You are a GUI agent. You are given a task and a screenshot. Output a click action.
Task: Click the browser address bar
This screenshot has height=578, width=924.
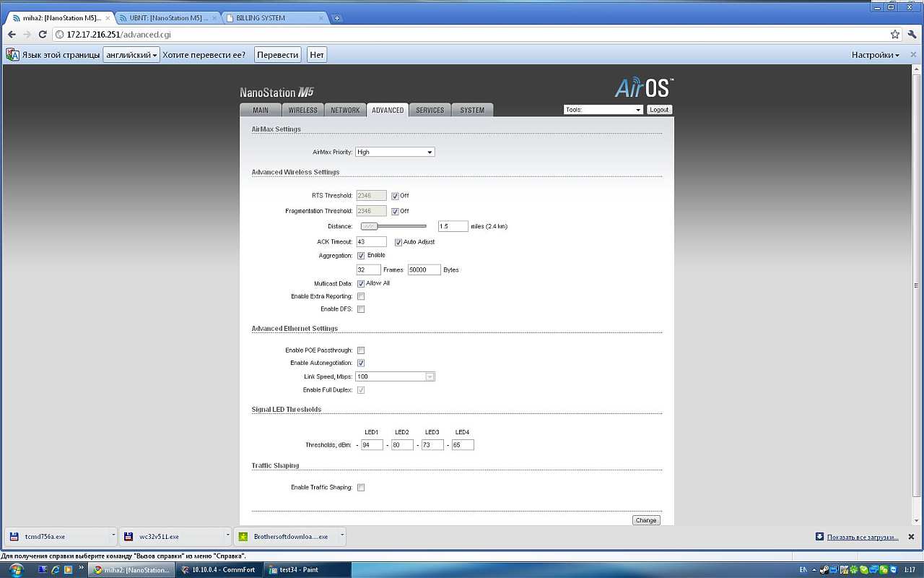click(469, 34)
